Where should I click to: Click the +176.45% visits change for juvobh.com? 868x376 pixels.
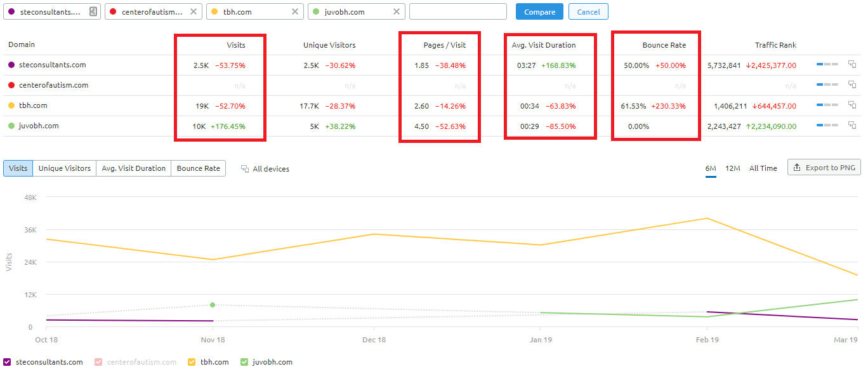[228, 126]
